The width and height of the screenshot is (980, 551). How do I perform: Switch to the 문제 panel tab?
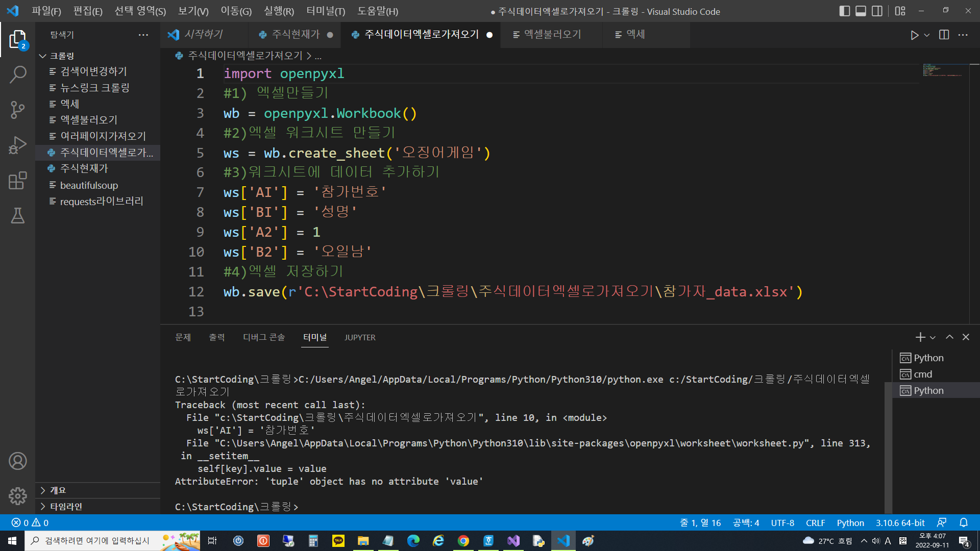(x=183, y=337)
